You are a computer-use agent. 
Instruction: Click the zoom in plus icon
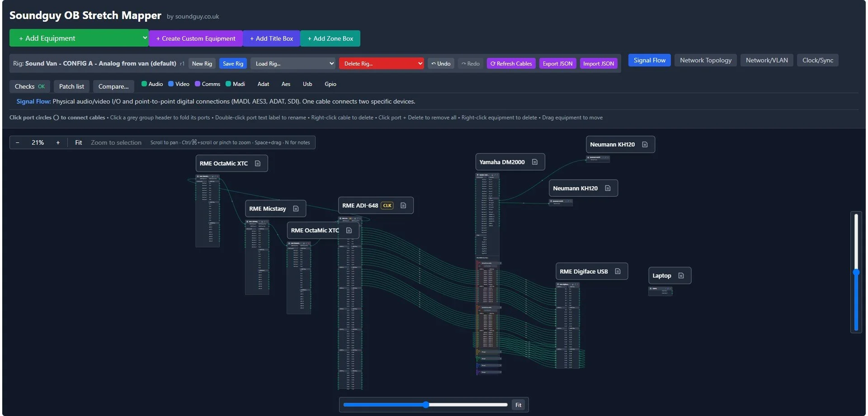click(x=58, y=142)
